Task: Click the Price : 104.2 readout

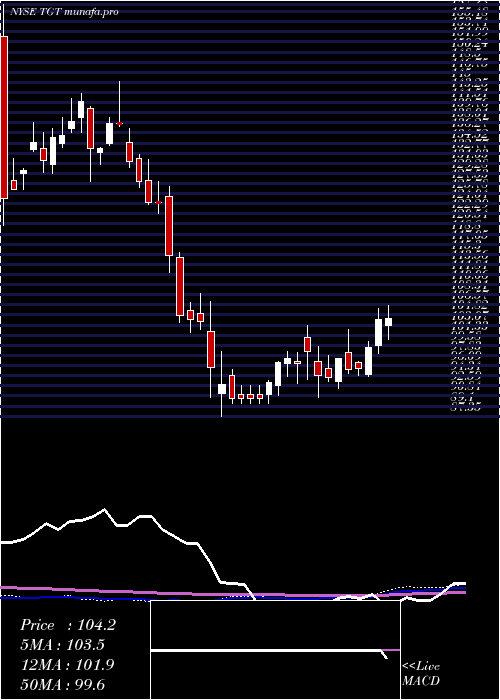Action: click(x=68, y=625)
